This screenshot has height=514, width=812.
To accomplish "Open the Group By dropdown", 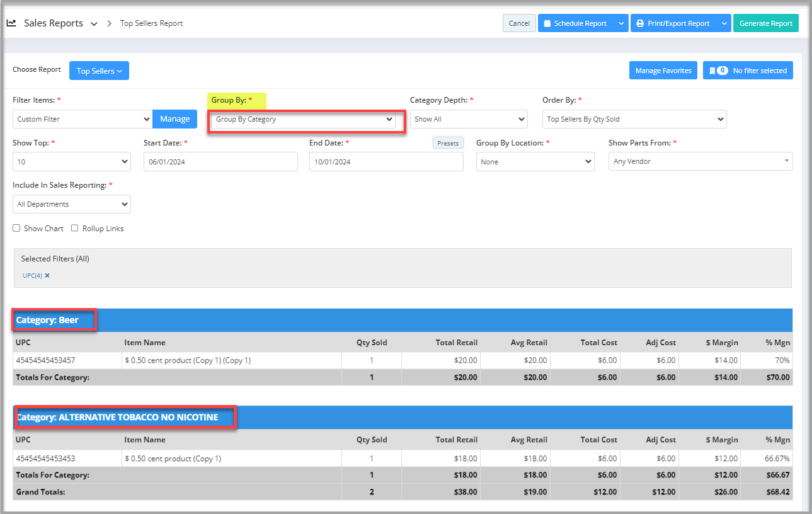I will (304, 119).
